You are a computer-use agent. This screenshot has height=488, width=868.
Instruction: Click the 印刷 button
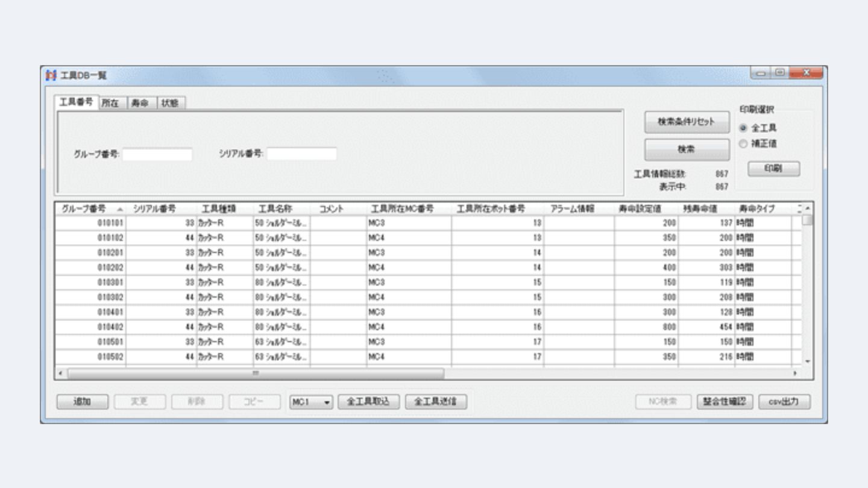tap(773, 169)
